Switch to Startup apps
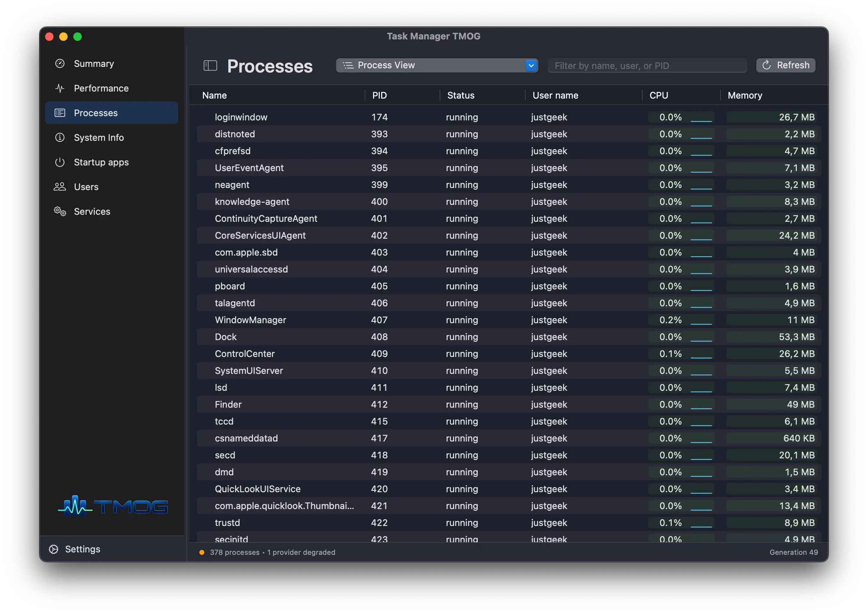This screenshot has height=614, width=868. click(112, 162)
